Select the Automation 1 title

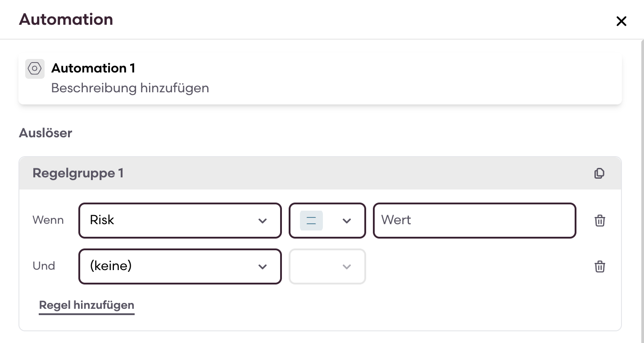[x=93, y=68]
